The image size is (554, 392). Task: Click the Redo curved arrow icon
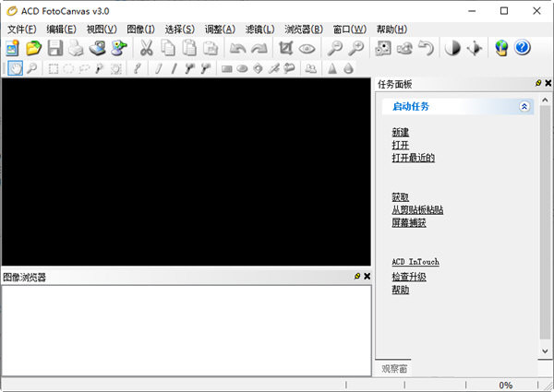pyautogui.click(x=259, y=48)
